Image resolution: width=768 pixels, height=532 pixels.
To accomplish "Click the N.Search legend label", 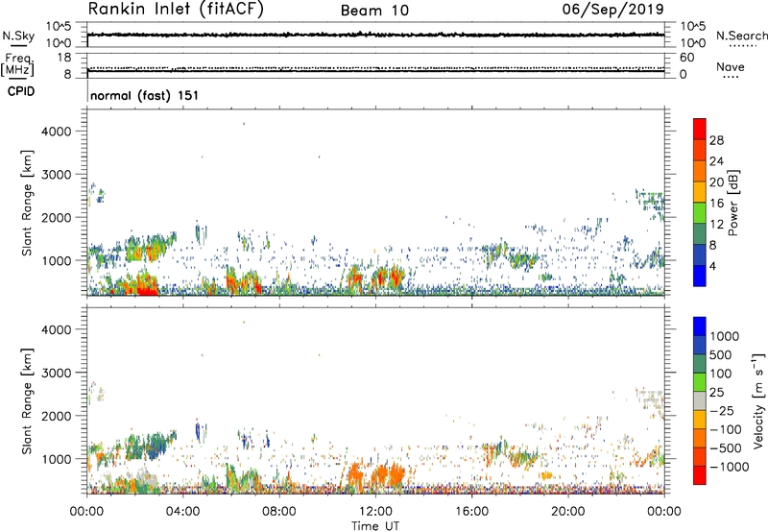I will (x=742, y=36).
